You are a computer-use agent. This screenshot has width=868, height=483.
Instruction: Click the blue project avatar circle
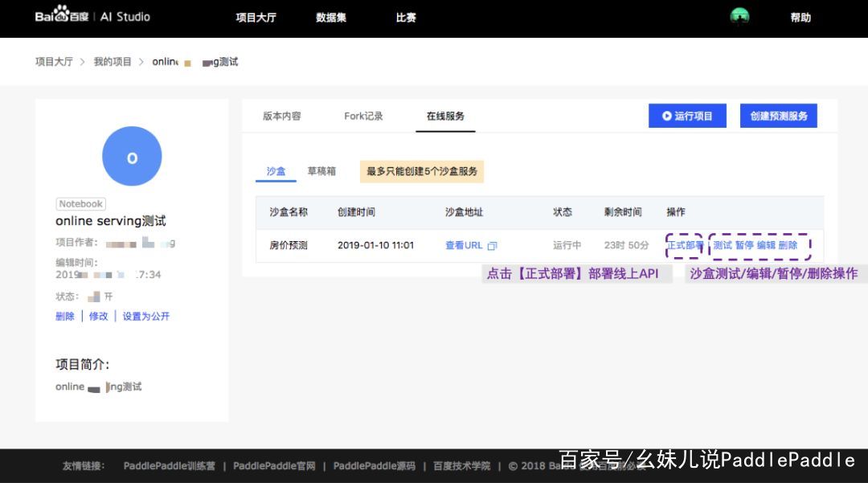click(x=132, y=157)
